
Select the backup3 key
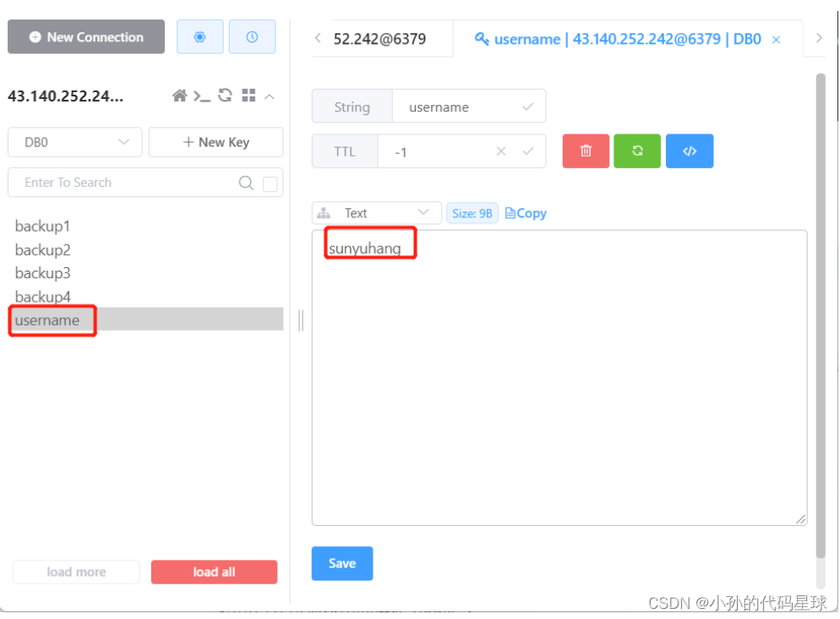tap(42, 273)
